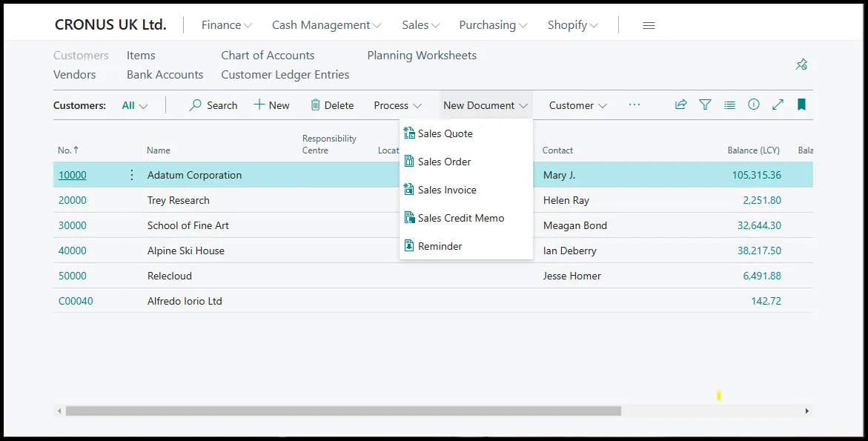
Task: Open Chart of Accounts link
Action: (x=268, y=56)
